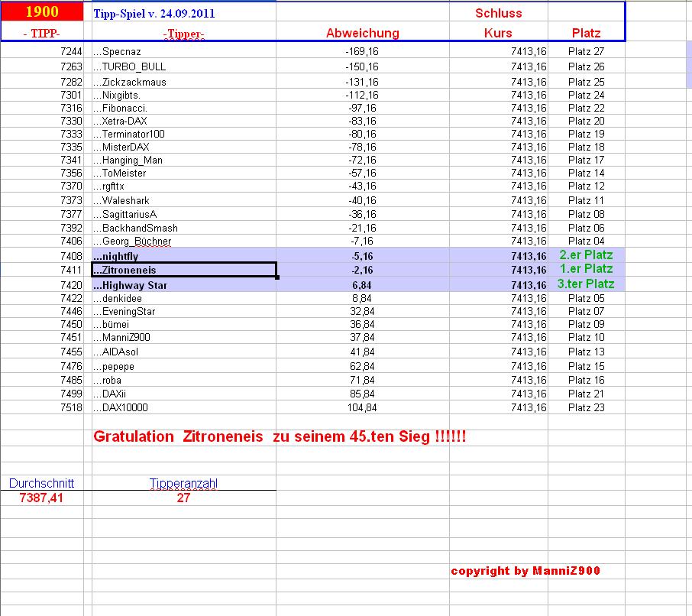The image size is (692, 616).
Task: Click the active cell ...Zitroneneis
Action: tap(183, 270)
